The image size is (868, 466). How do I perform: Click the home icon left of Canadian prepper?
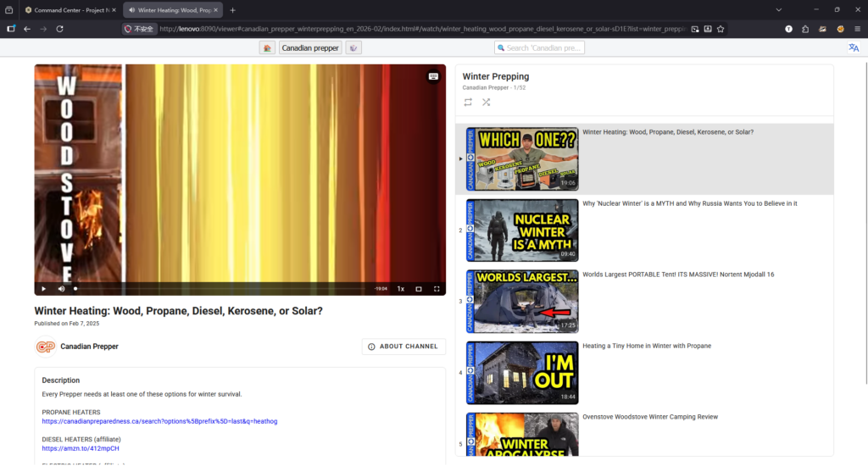pos(267,48)
